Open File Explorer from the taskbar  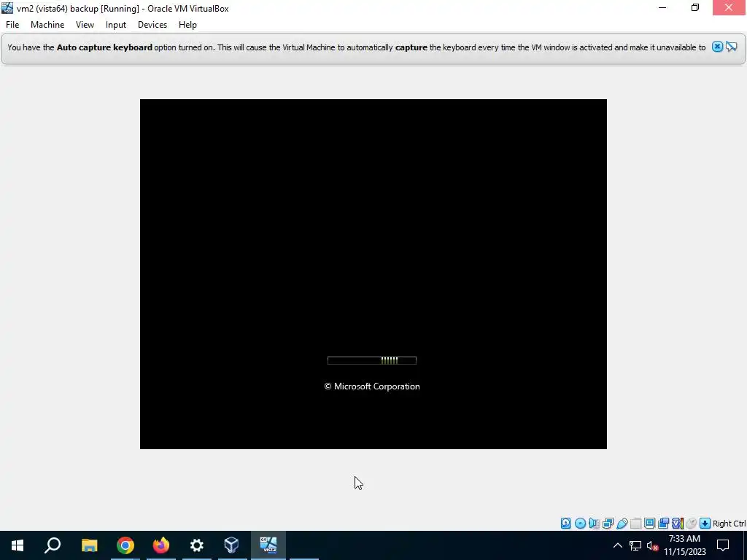tap(89, 545)
